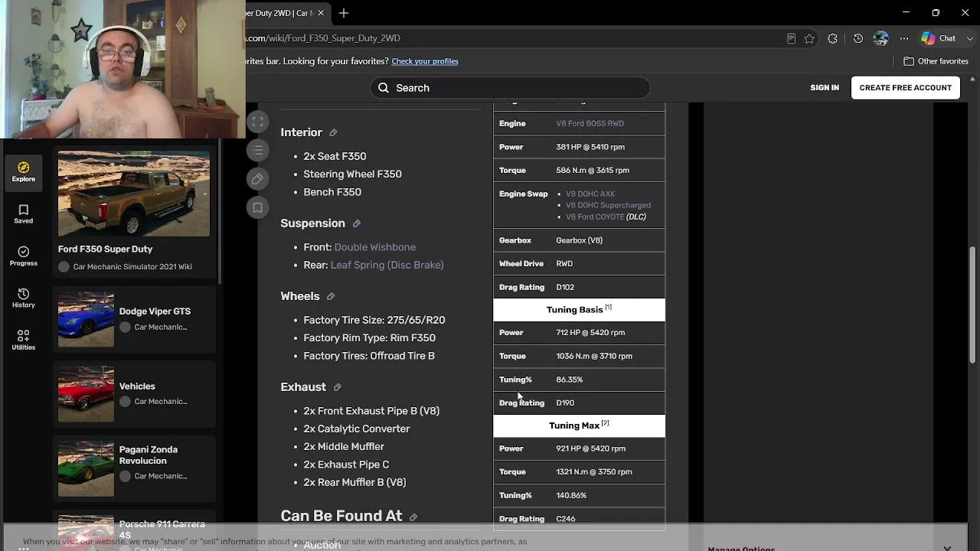
Task: Open the Ford F350 Super Duty thumbnail image
Action: tap(134, 194)
